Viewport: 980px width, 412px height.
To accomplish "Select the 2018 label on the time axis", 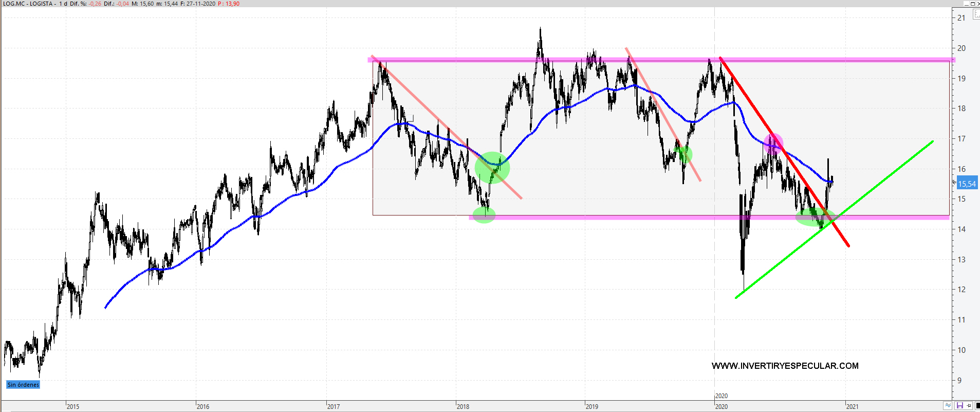I will (x=463, y=406).
